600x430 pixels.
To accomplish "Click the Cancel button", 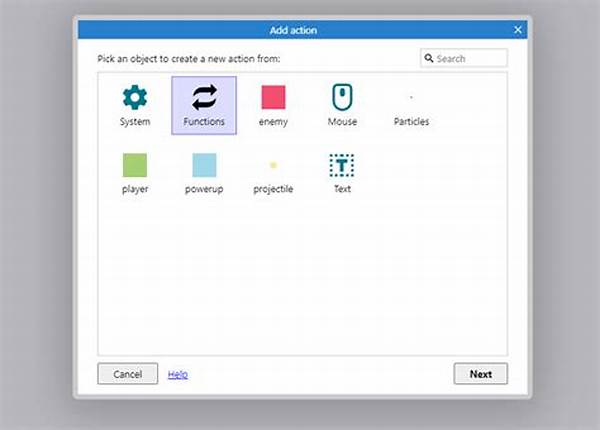I will 127,374.
